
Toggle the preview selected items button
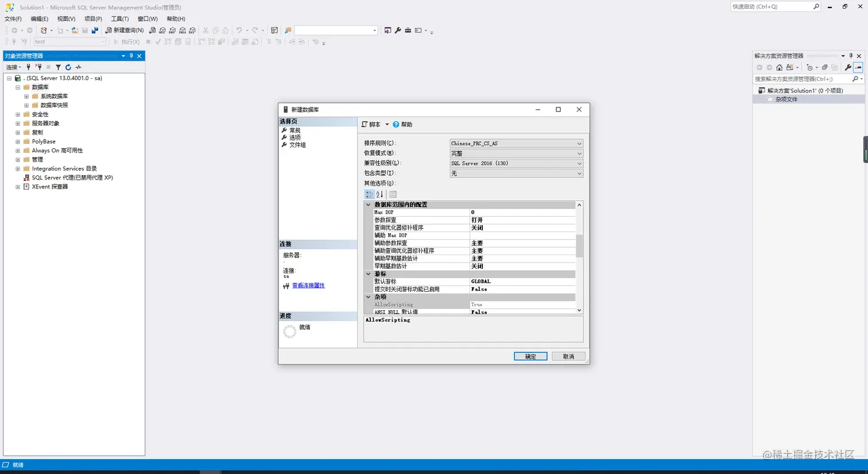(858, 67)
